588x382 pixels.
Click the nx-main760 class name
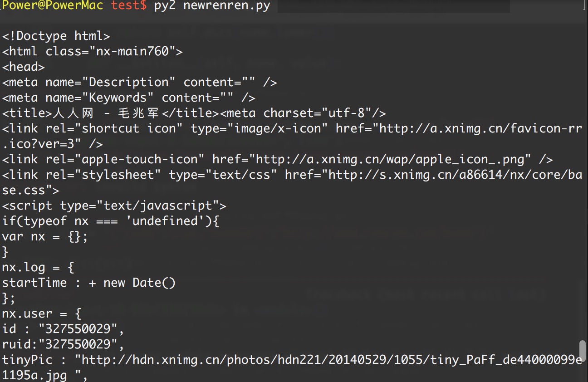[136, 51]
